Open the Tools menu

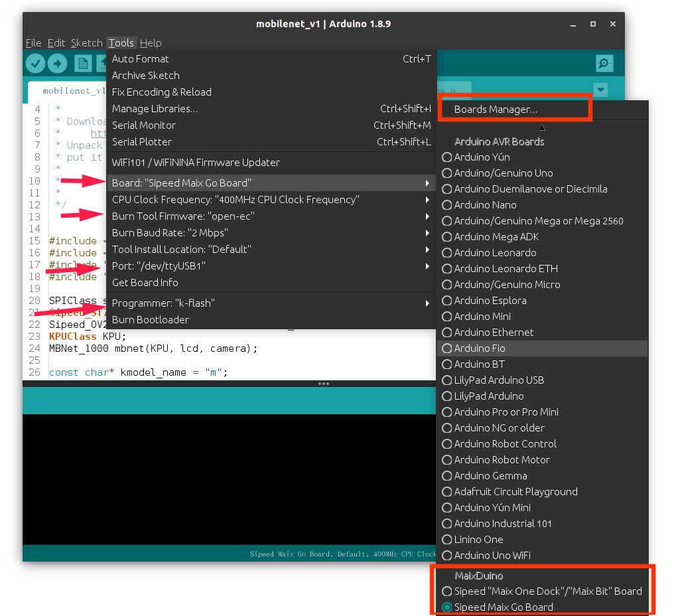[121, 43]
